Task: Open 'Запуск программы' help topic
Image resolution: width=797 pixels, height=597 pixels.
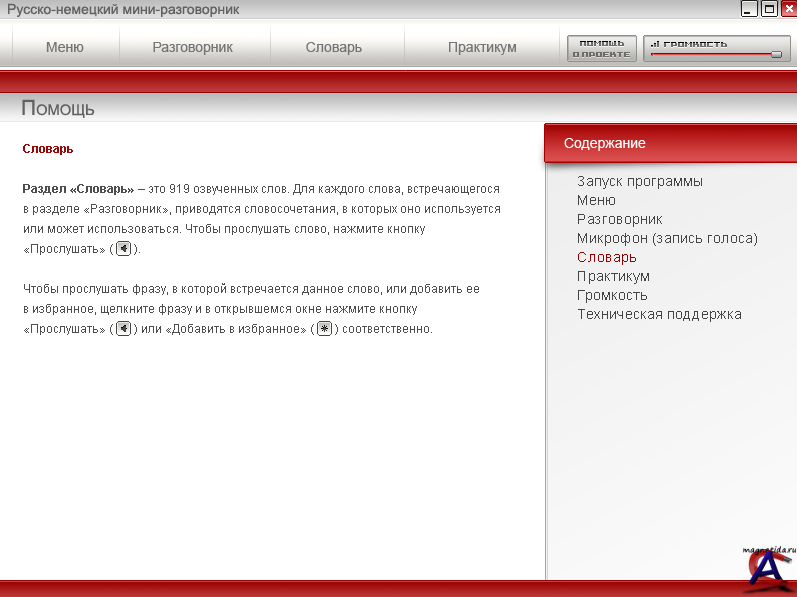Action: coord(639,181)
